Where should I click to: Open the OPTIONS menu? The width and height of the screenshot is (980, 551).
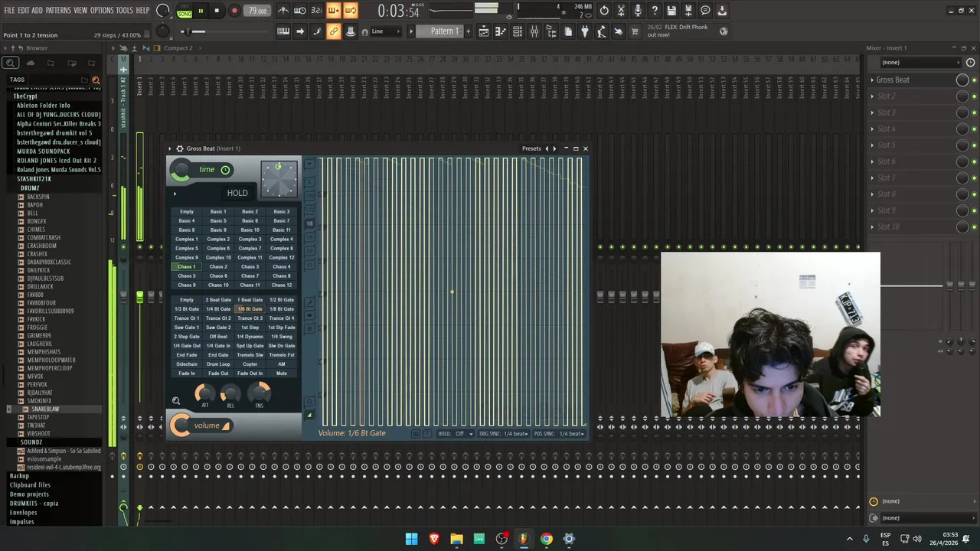pyautogui.click(x=101, y=10)
